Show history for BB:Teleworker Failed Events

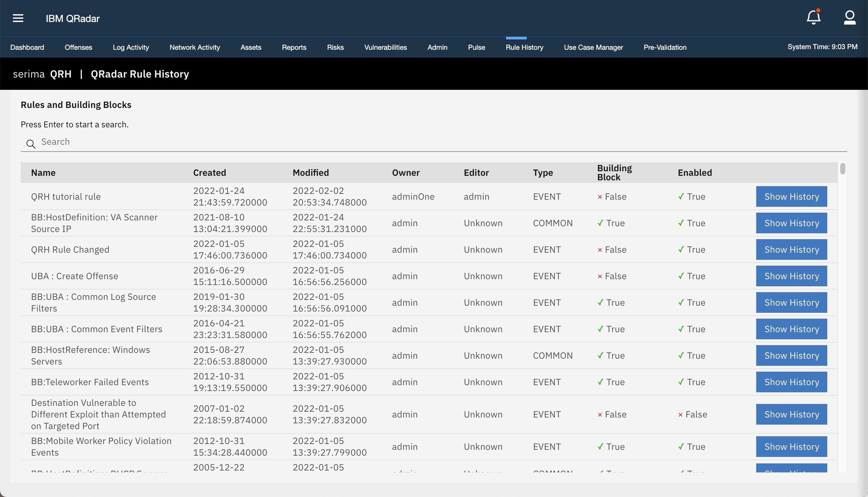tap(791, 382)
